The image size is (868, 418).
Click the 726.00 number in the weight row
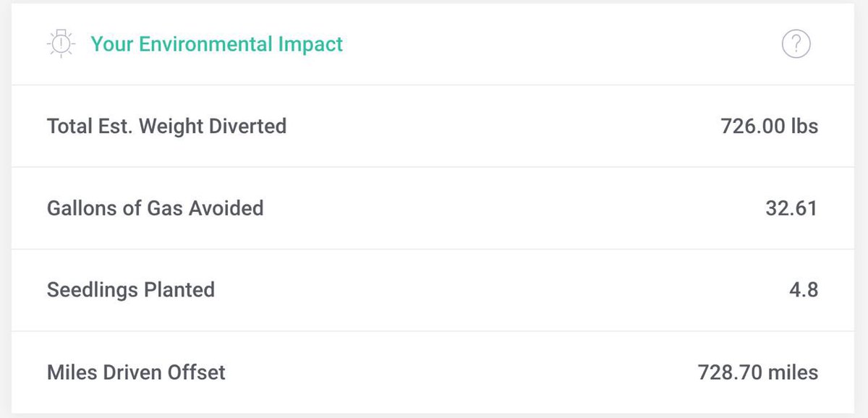pyautogui.click(x=753, y=126)
